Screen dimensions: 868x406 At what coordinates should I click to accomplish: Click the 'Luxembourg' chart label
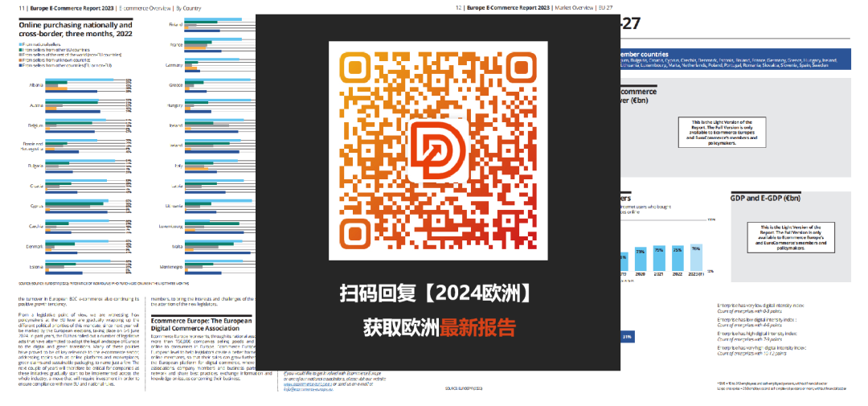171,227
